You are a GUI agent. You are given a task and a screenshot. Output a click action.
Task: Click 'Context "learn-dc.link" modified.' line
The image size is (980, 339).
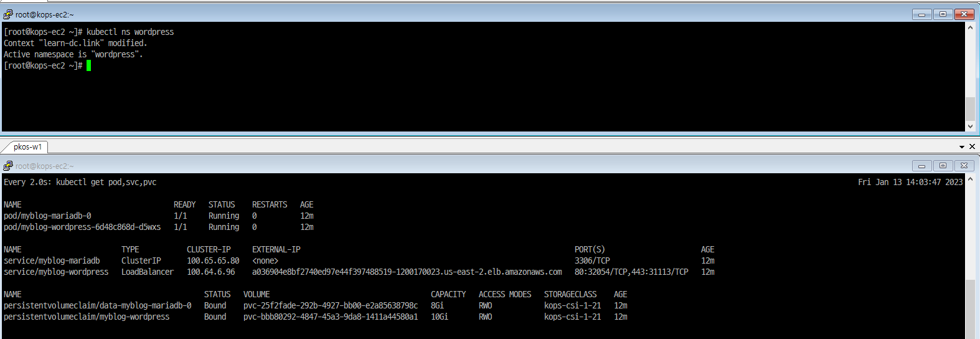[75, 43]
